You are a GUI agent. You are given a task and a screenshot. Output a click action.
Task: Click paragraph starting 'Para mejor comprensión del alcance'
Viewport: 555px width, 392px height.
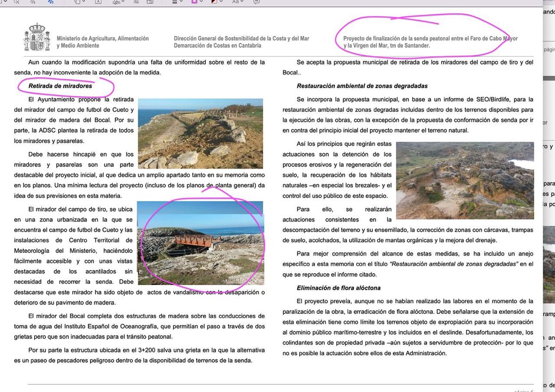[x=408, y=264]
